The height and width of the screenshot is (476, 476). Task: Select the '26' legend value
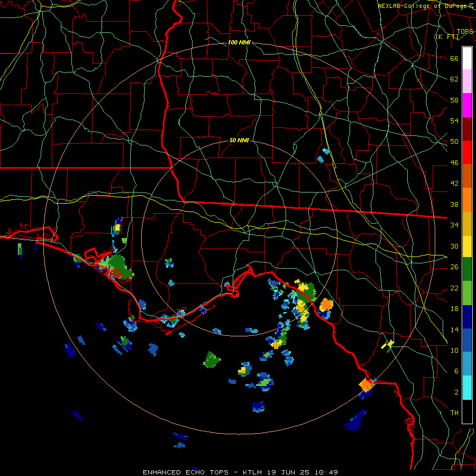(454, 267)
